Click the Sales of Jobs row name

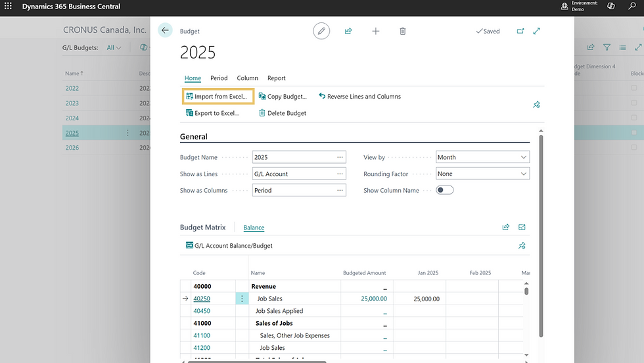pyautogui.click(x=274, y=323)
